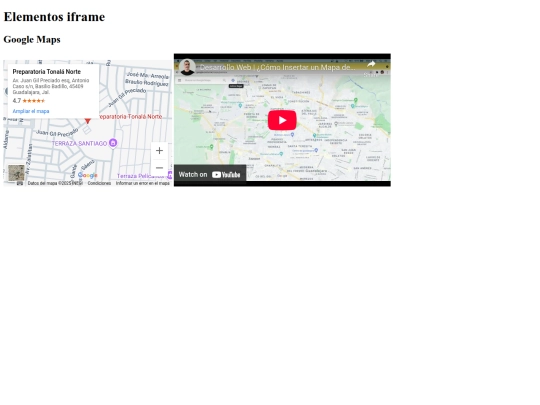Click 'Watch on YouTube' button
Screen dimensions: 540x405
coord(210,175)
